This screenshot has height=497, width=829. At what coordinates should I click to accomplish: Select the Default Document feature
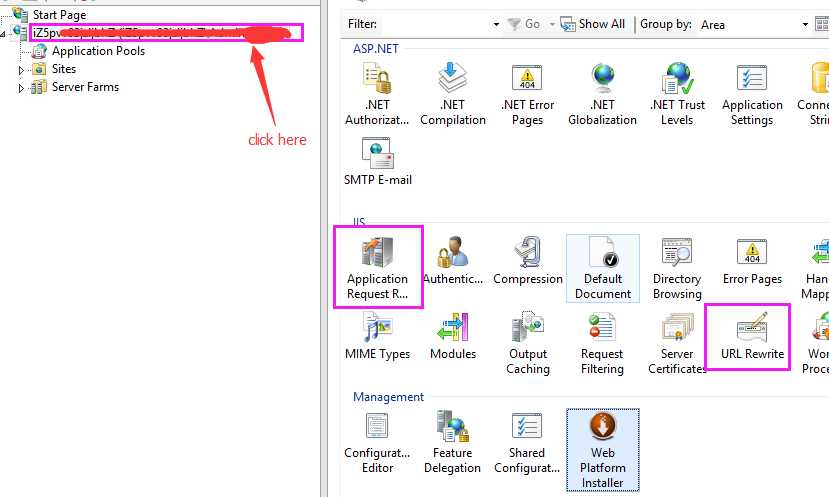pos(603,268)
